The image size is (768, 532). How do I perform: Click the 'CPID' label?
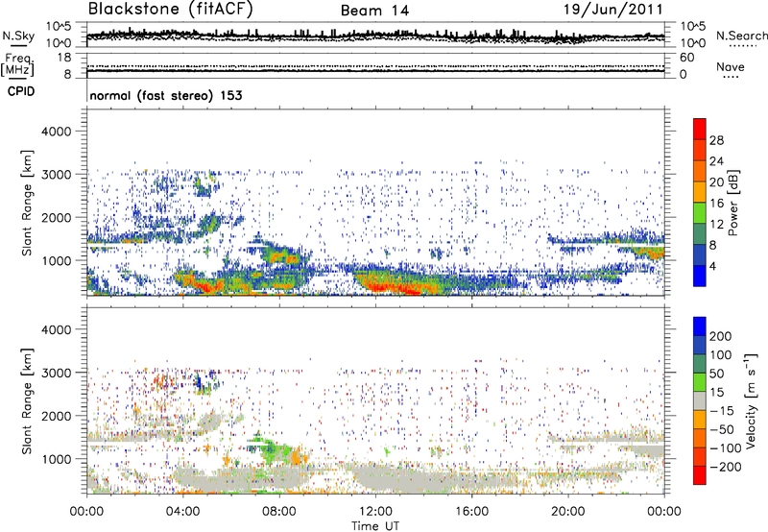(x=21, y=91)
